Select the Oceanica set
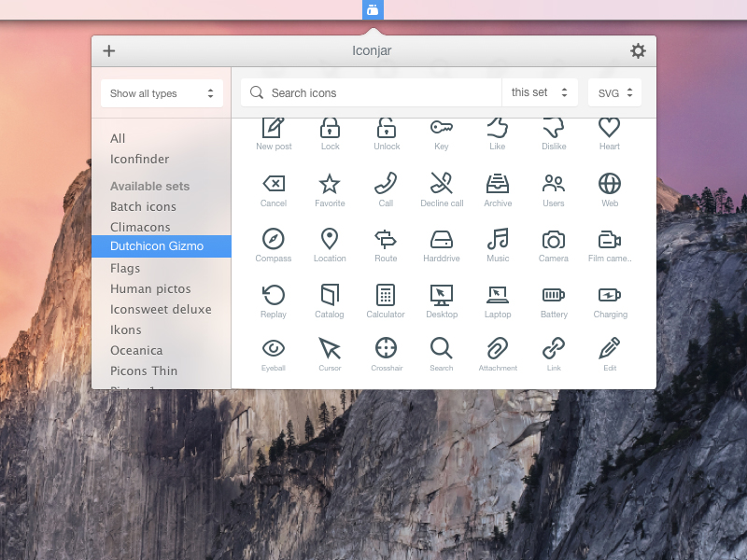This screenshot has width=747, height=560. pos(136,351)
